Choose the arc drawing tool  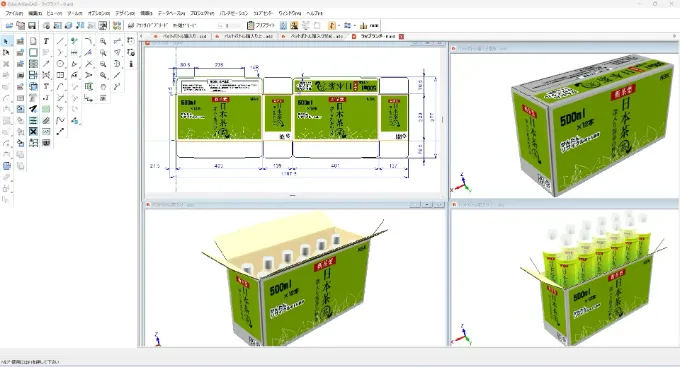60,87
